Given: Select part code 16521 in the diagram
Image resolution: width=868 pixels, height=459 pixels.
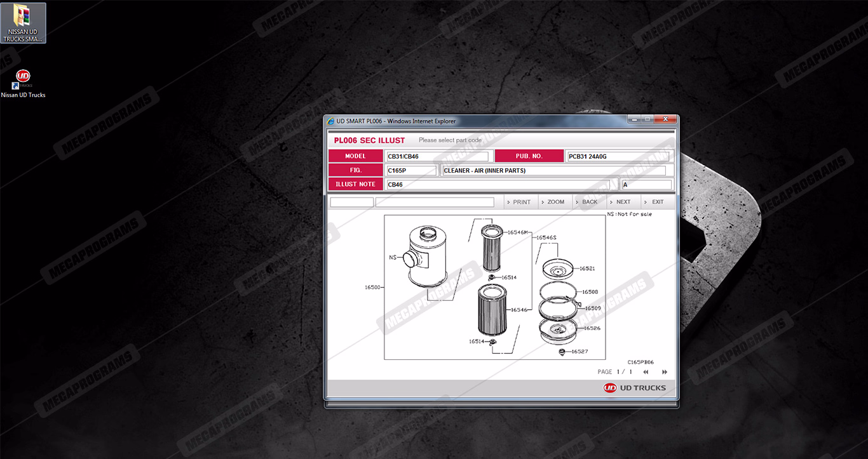Looking at the screenshot, I should pyautogui.click(x=587, y=269).
